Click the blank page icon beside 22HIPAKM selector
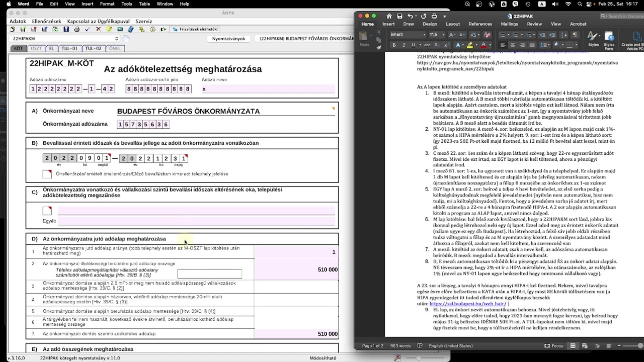The image size is (644, 362). pyautogui.click(x=126, y=38)
